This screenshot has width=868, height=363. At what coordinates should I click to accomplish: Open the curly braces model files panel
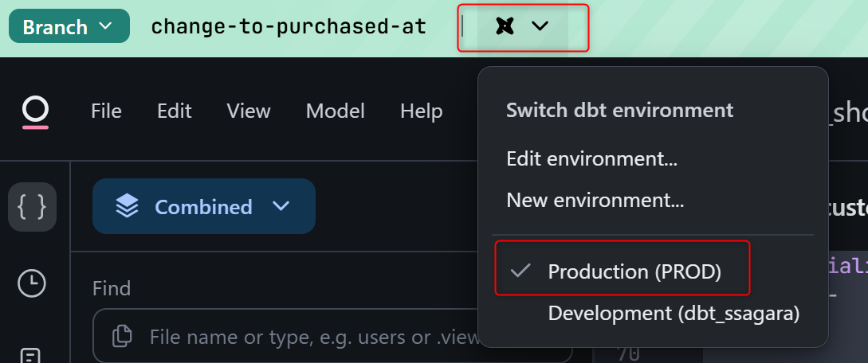(x=32, y=207)
